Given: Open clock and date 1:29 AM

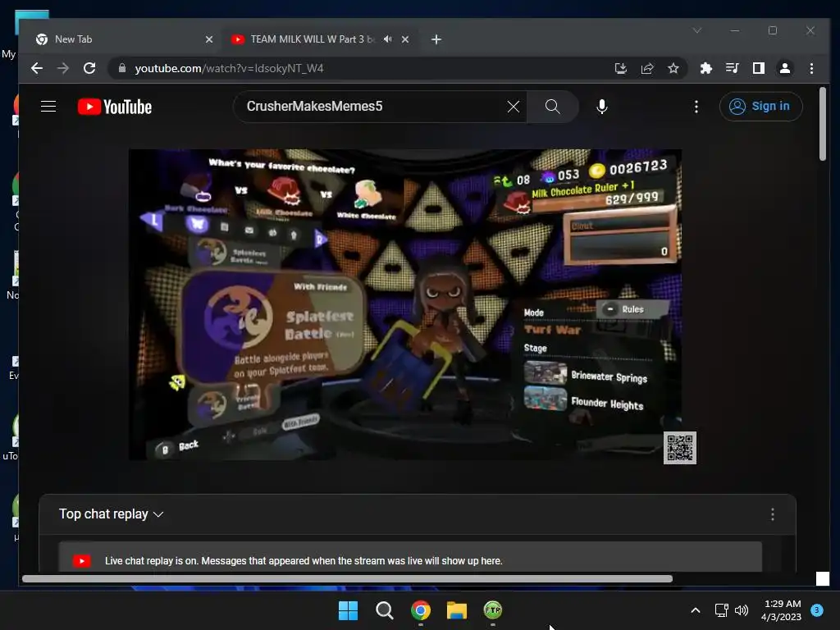Looking at the screenshot, I should tap(782, 610).
